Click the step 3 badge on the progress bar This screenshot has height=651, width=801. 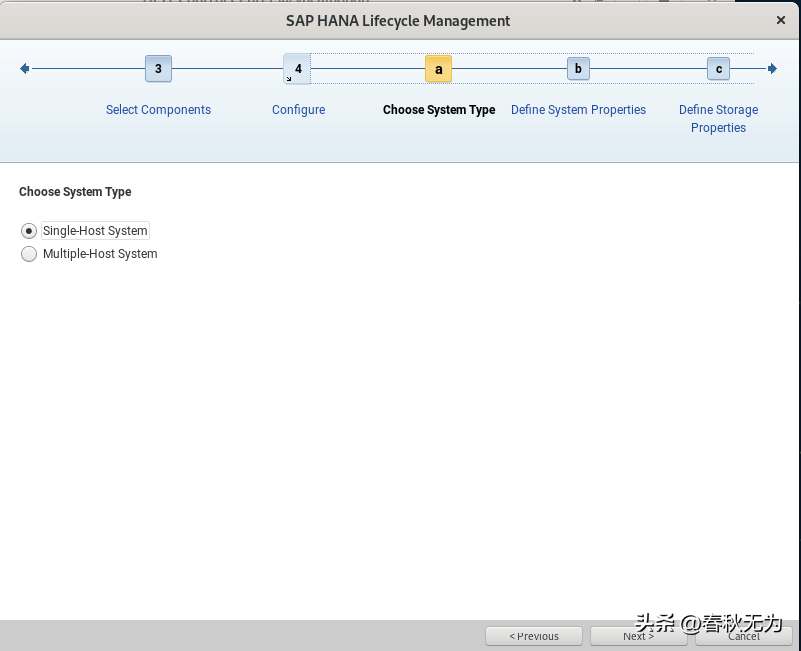point(158,68)
